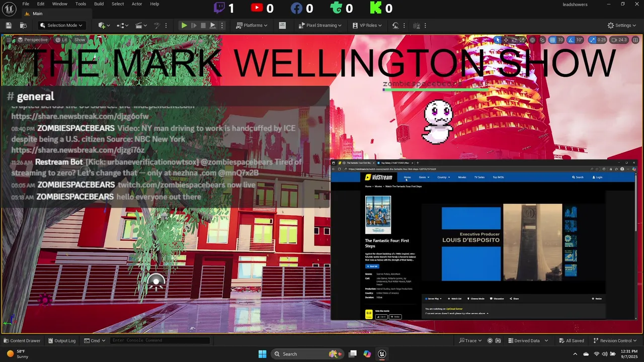Image resolution: width=644 pixels, height=362 pixels.
Task: Open the Revision Control menu
Action: [615, 340]
